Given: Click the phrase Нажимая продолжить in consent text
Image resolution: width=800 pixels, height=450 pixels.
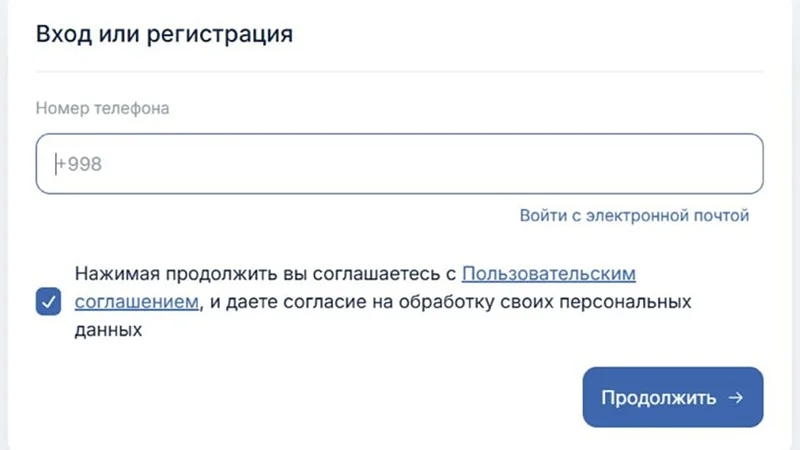Looking at the screenshot, I should coord(162,273).
